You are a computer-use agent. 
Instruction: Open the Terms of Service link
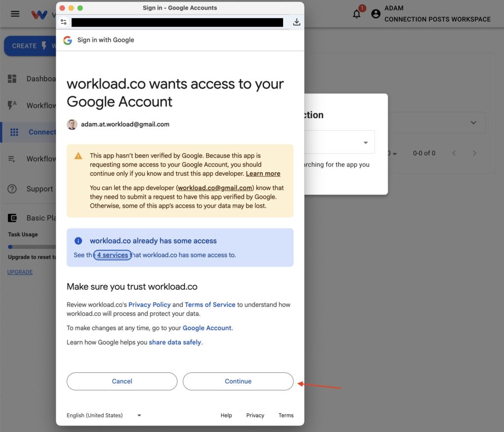click(210, 304)
